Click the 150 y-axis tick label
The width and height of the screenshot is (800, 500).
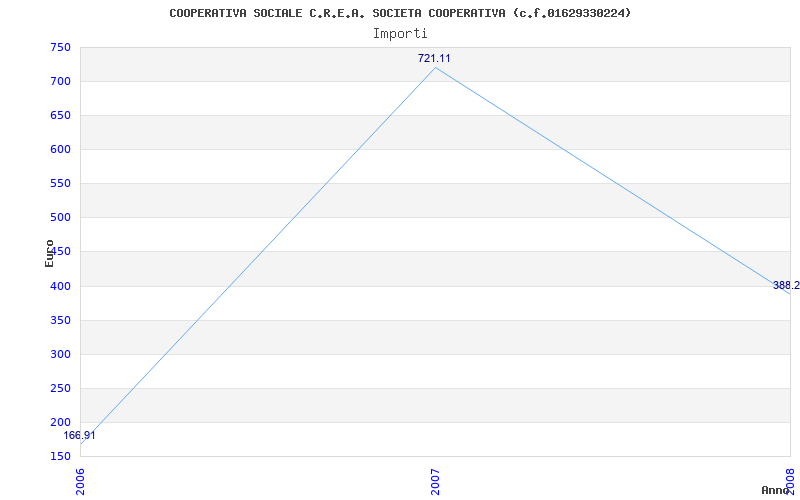(60, 456)
